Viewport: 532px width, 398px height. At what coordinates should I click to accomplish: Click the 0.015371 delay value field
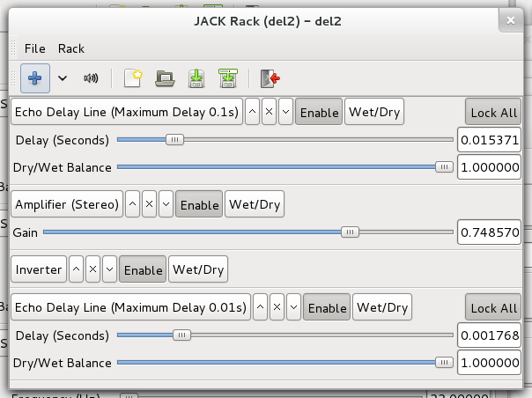(x=489, y=140)
